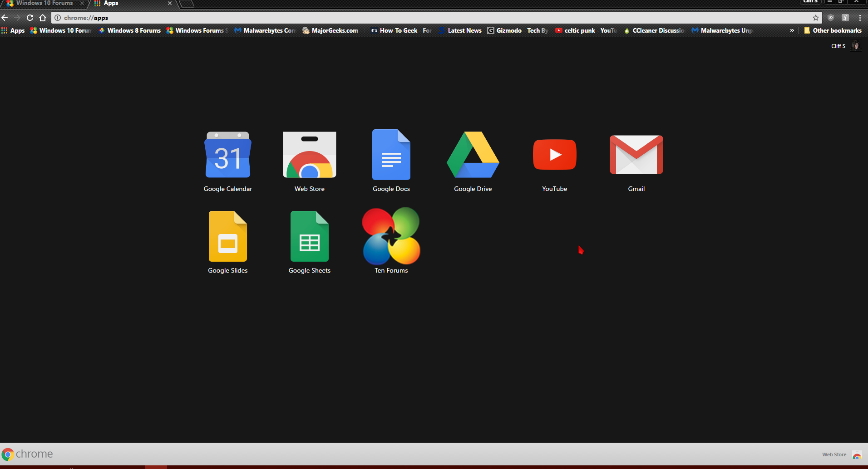
Task: Click the Cliff S profile avatar
Action: [x=856, y=45]
